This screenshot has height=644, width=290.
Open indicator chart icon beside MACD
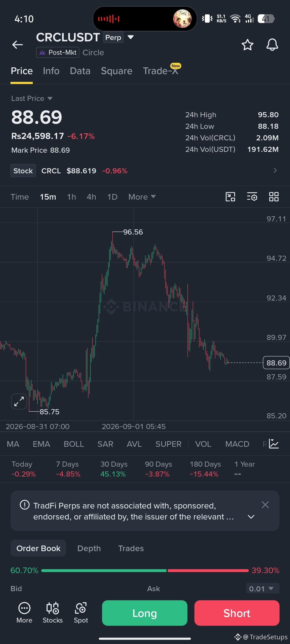[x=274, y=444]
